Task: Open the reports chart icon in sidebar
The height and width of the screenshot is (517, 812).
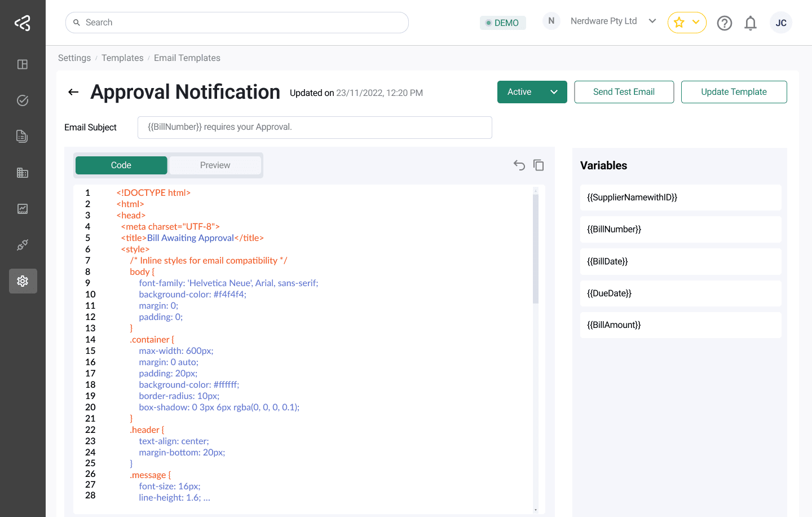Action: point(23,208)
